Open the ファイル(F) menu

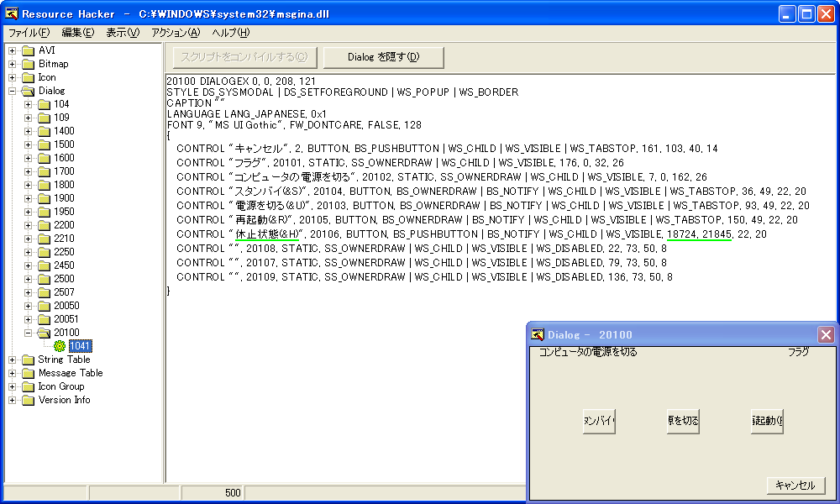coord(29,33)
